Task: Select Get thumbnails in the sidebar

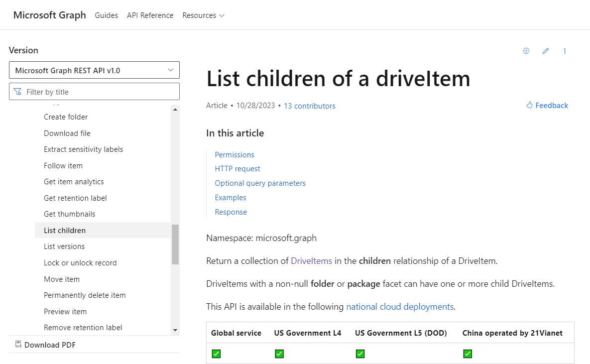Action: pos(70,214)
